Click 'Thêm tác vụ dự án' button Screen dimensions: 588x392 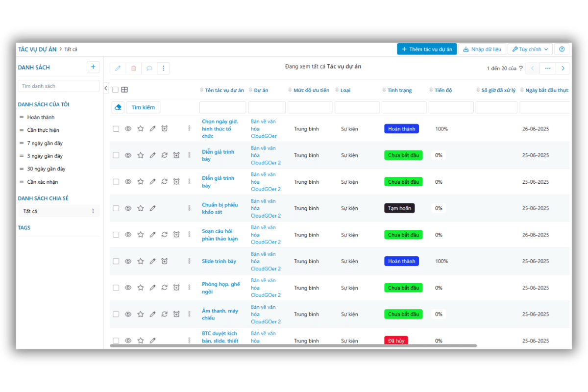coord(426,49)
